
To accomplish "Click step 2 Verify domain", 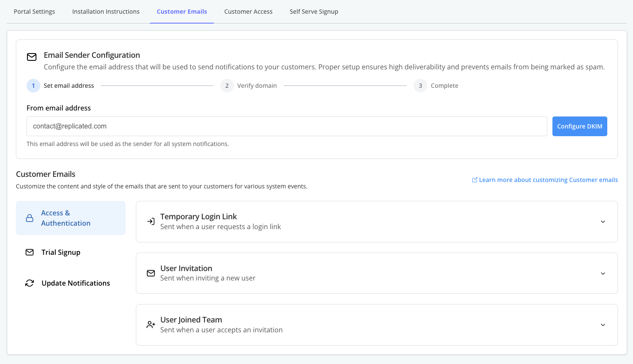I will pyautogui.click(x=227, y=86).
